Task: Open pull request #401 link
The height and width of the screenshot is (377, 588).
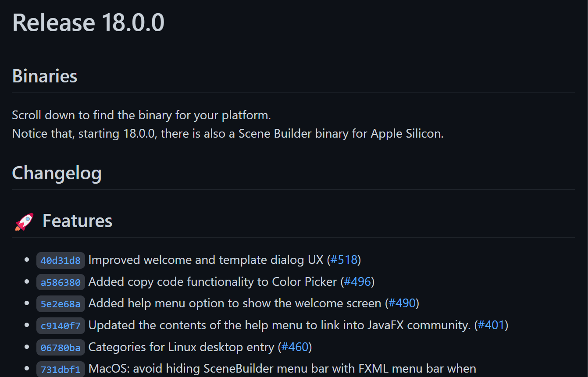Action: [x=492, y=325]
